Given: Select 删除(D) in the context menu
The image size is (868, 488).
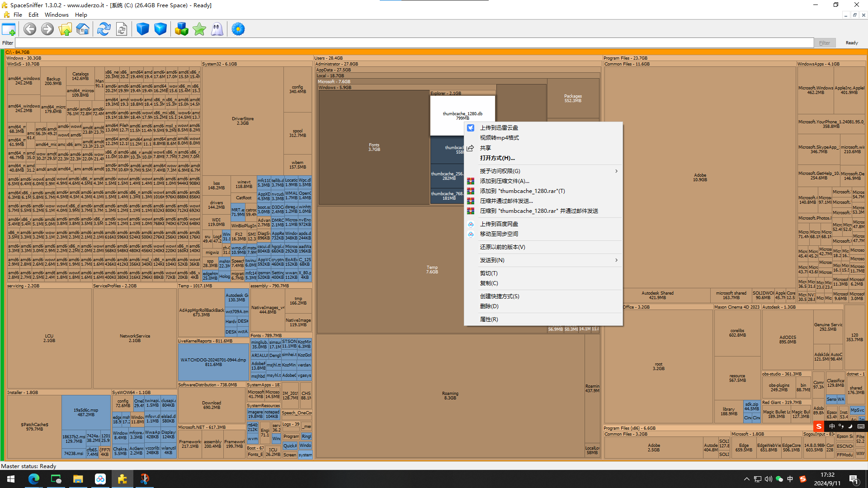Looking at the screenshot, I should pyautogui.click(x=489, y=306).
